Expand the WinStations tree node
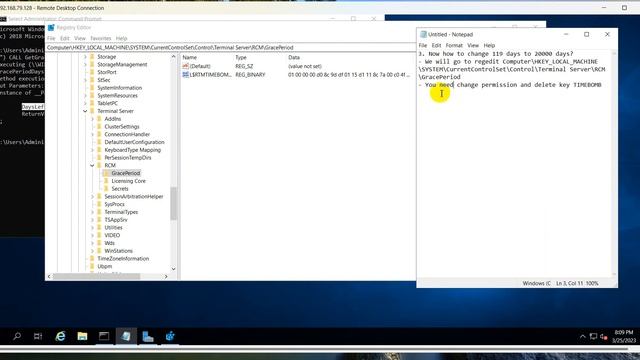640x360 pixels. pos(92,251)
